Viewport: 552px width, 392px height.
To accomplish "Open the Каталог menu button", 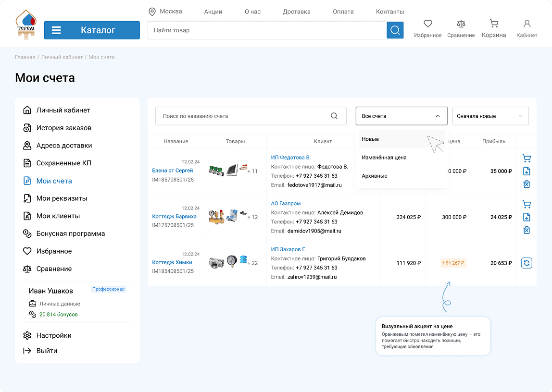I will (92, 30).
